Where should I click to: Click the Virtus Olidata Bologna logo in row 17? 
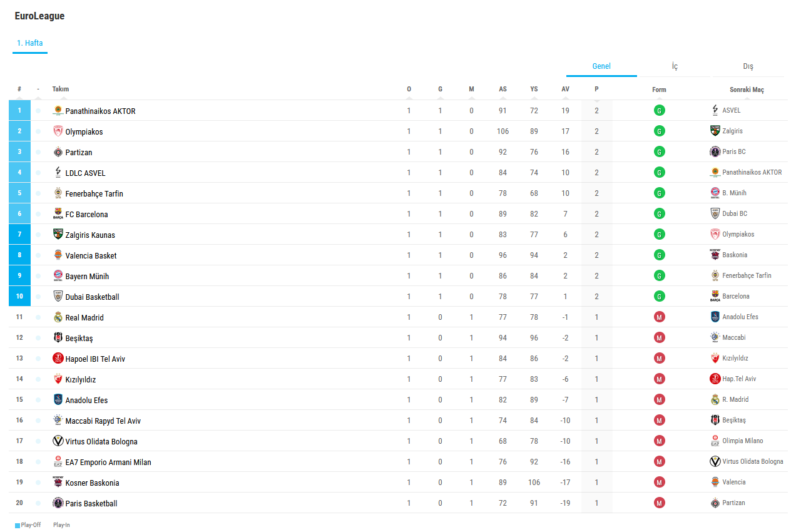tap(58, 441)
